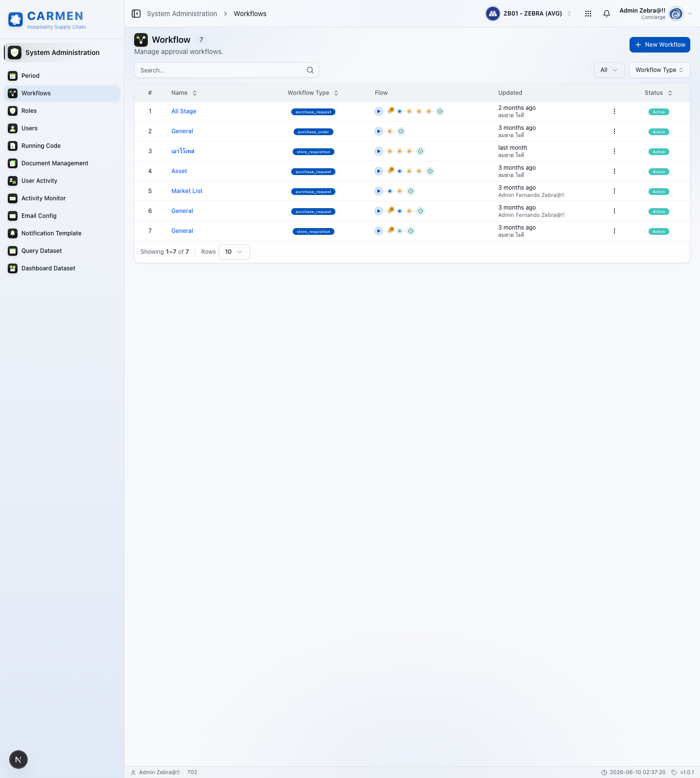
Task: Open the Asset workflow link
Action: click(x=179, y=171)
